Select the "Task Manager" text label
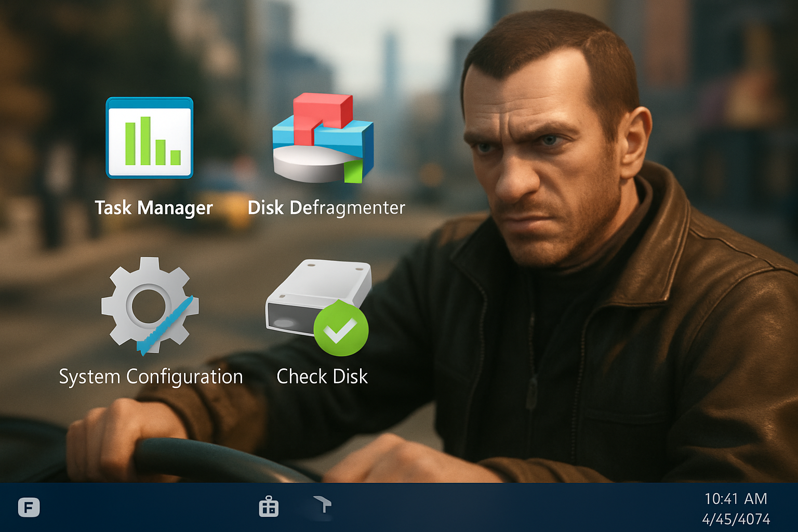 pyautogui.click(x=154, y=208)
